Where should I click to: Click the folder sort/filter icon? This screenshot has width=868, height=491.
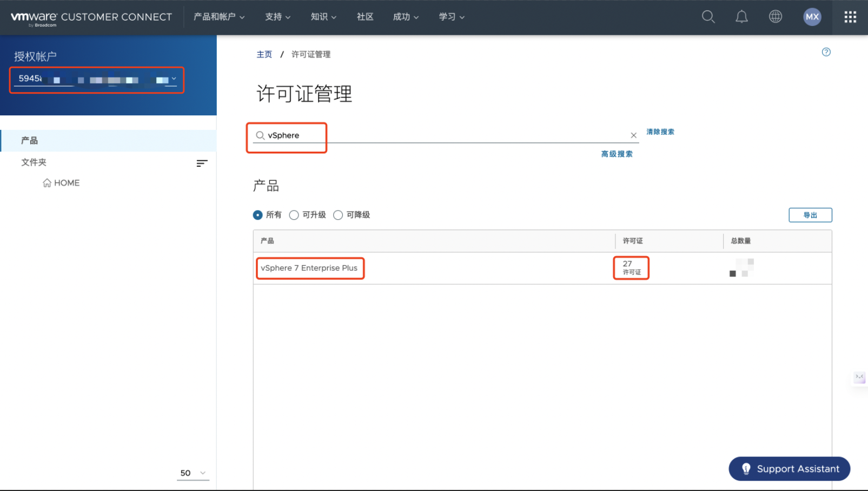(x=202, y=163)
